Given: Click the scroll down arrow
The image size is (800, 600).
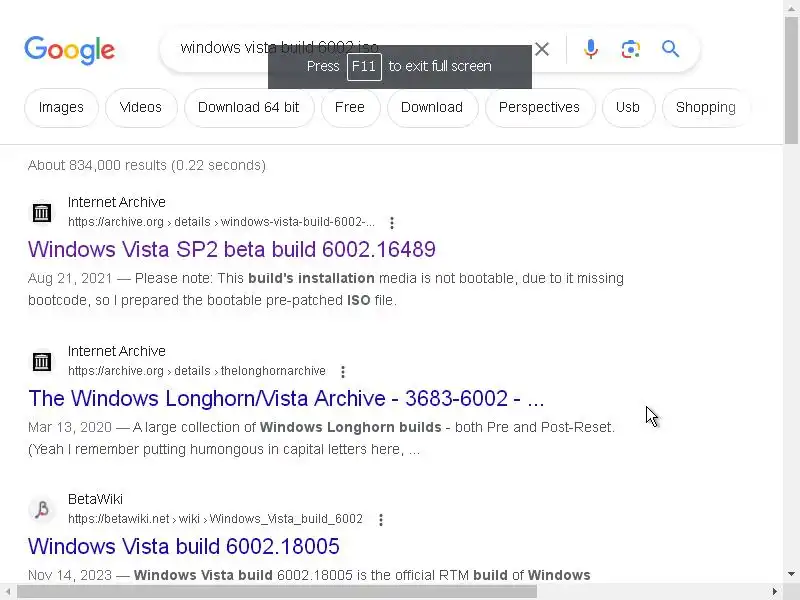Looking at the screenshot, I should [x=791, y=574].
